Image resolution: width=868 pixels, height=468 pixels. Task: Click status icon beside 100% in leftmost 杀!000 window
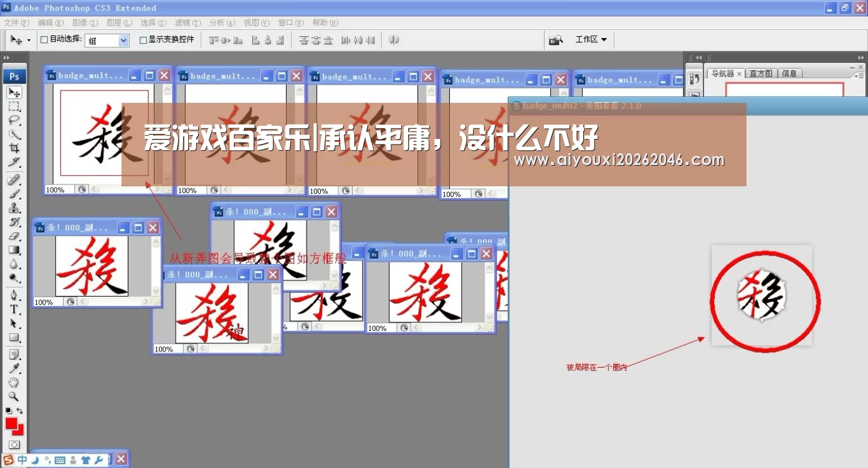[x=71, y=302]
